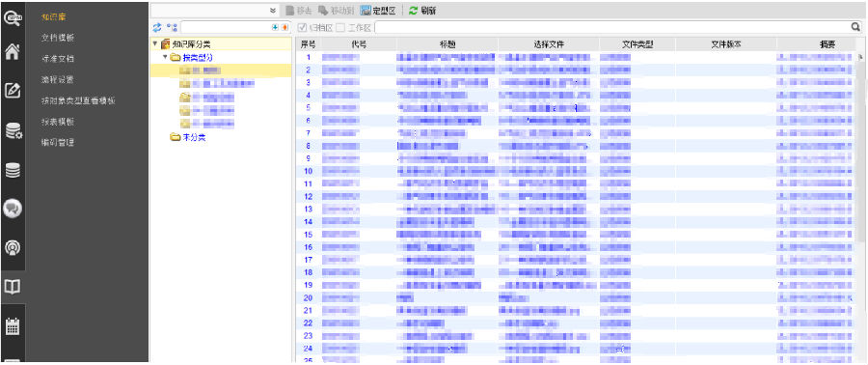Click the open book sidebar icon
The image size is (868, 365).
point(13,287)
